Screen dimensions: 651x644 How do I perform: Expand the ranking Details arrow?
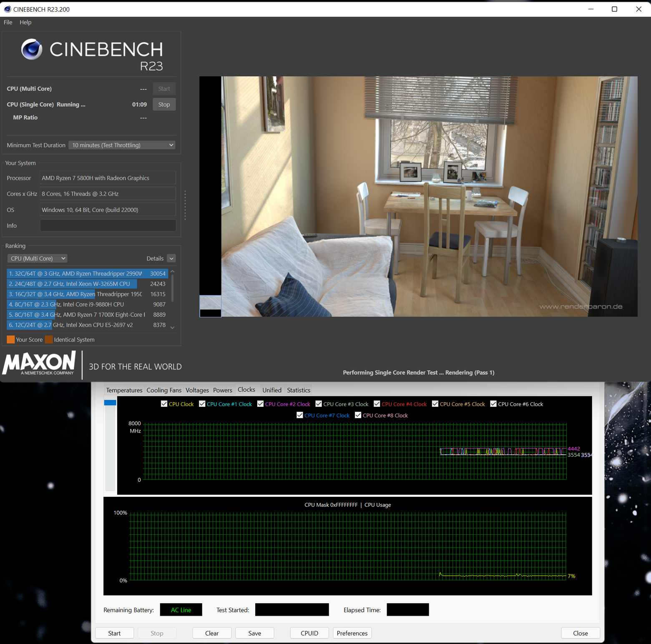(x=171, y=258)
